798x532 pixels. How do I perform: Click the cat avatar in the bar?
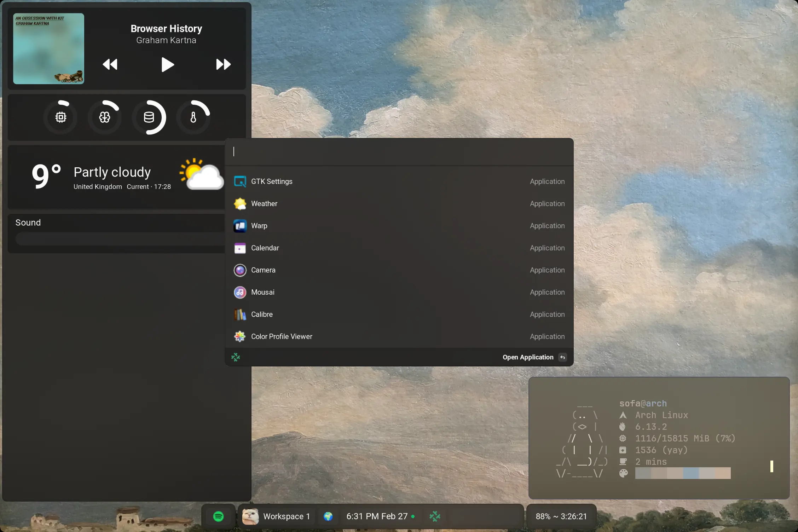[250, 516]
